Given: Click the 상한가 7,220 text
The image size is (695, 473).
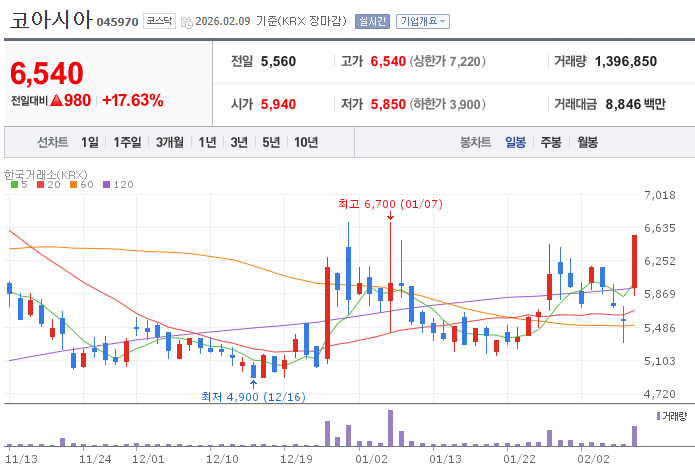Looking at the screenshot, I should (x=447, y=61).
